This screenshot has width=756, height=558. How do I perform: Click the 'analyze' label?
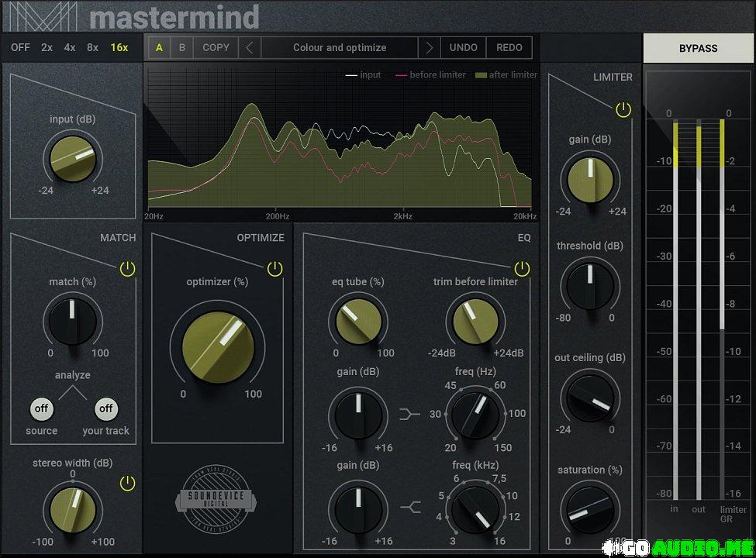click(x=73, y=375)
